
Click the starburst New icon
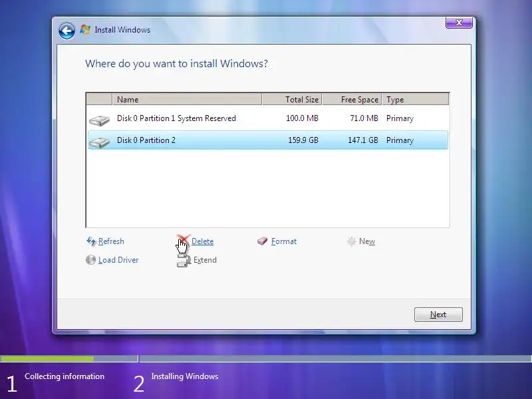coord(352,241)
